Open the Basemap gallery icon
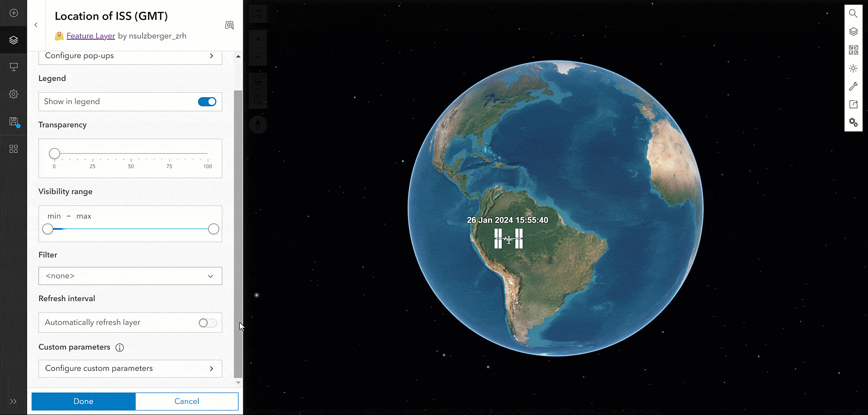The image size is (868, 415). pos(853,50)
